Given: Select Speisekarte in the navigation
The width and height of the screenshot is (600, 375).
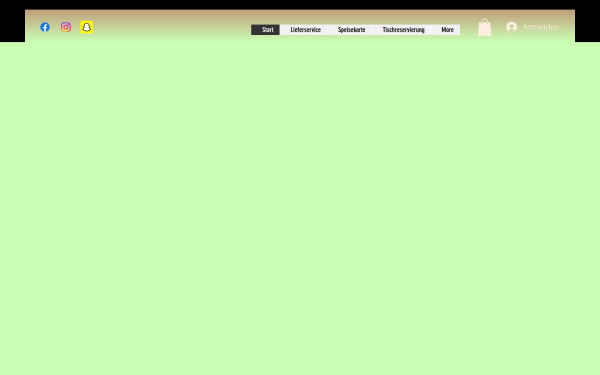Looking at the screenshot, I should coord(351,30).
